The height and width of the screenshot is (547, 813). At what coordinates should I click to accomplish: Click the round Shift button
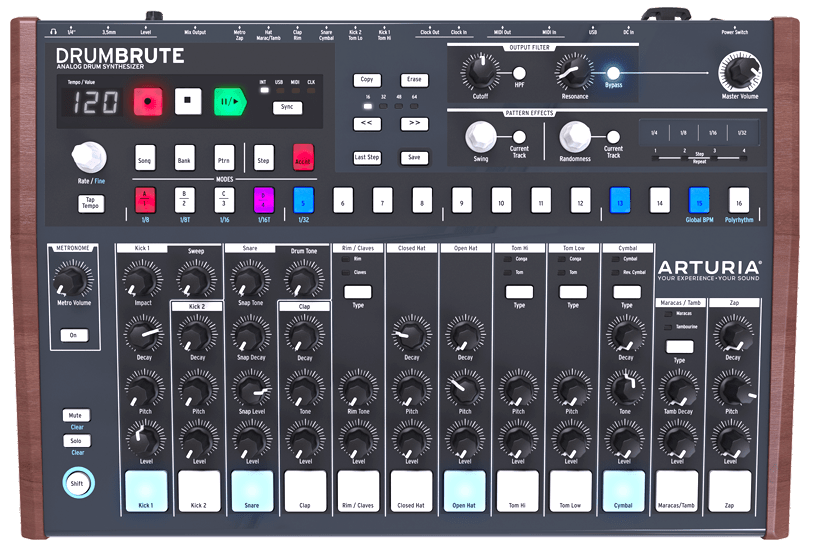click(78, 483)
